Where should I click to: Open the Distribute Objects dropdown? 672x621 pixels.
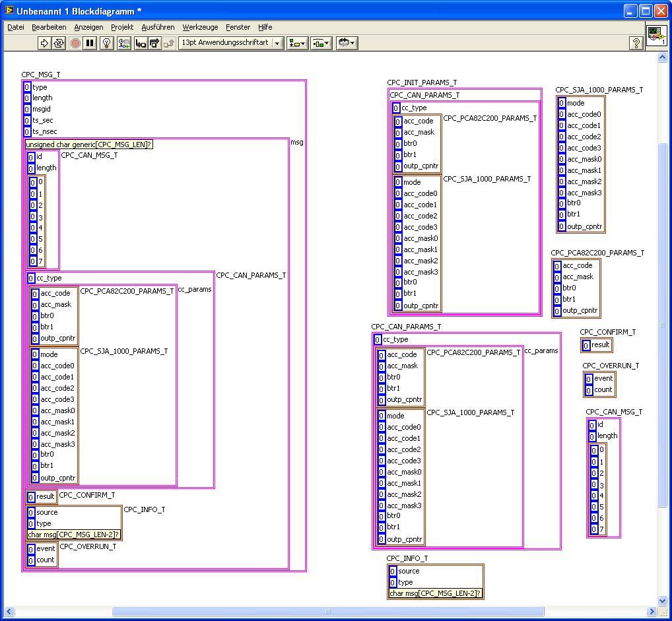(321, 43)
